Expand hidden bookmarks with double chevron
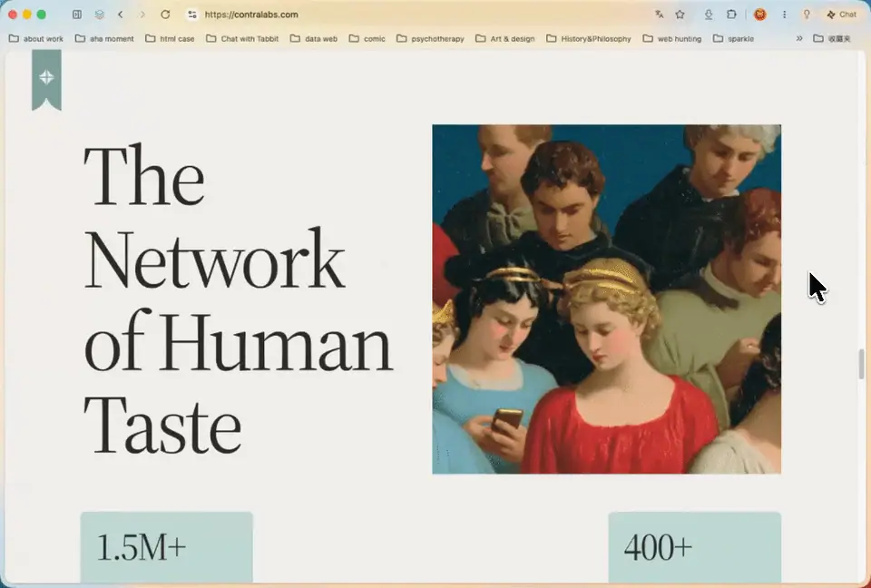 799,38
